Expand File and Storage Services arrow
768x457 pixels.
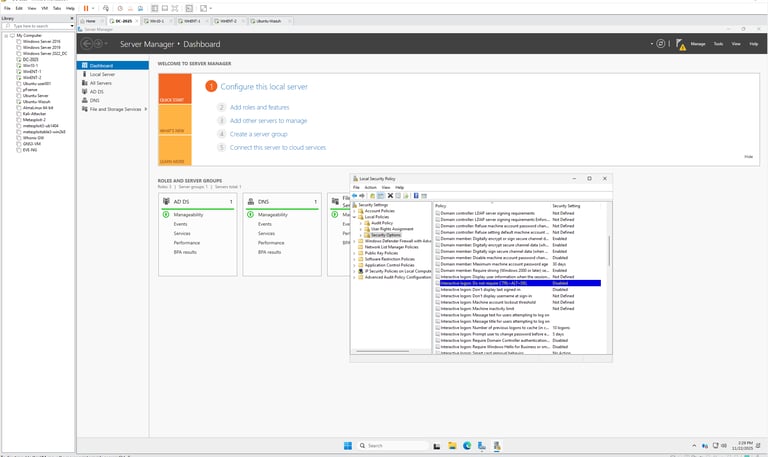coord(145,109)
